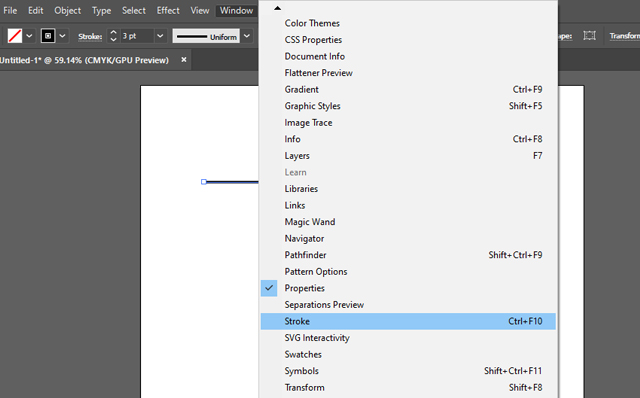
Task: Select the line's left anchor point
Action: click(x=204, y=182)
